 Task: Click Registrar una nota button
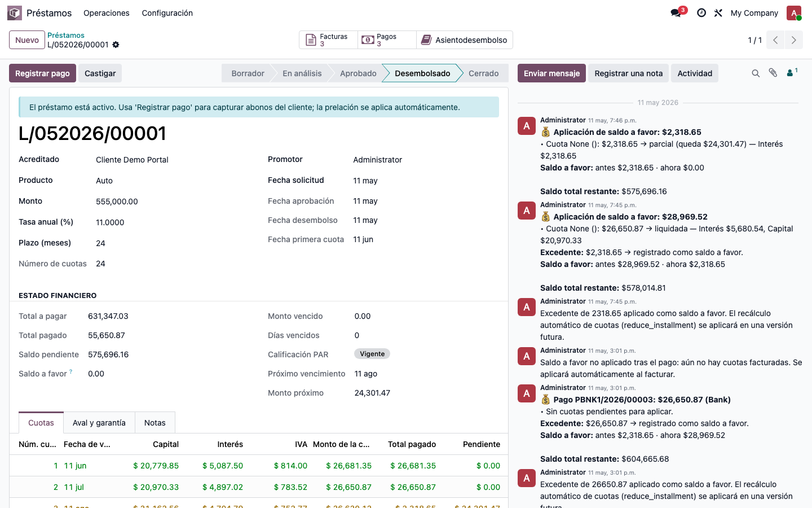coord(629,73)
